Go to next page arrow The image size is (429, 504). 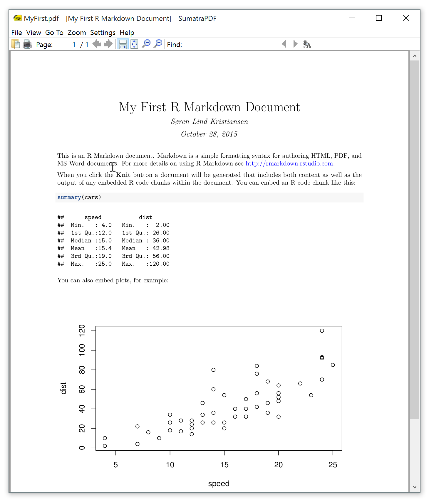point(108,44)
